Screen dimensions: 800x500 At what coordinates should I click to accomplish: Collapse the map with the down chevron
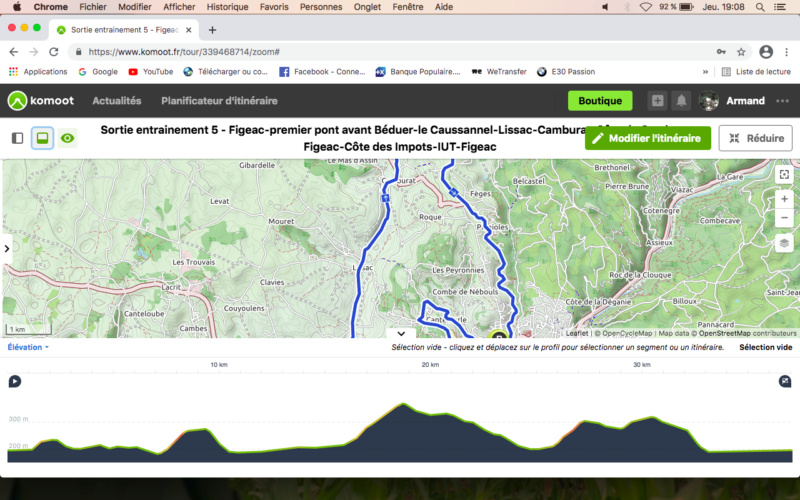[401, 334]
